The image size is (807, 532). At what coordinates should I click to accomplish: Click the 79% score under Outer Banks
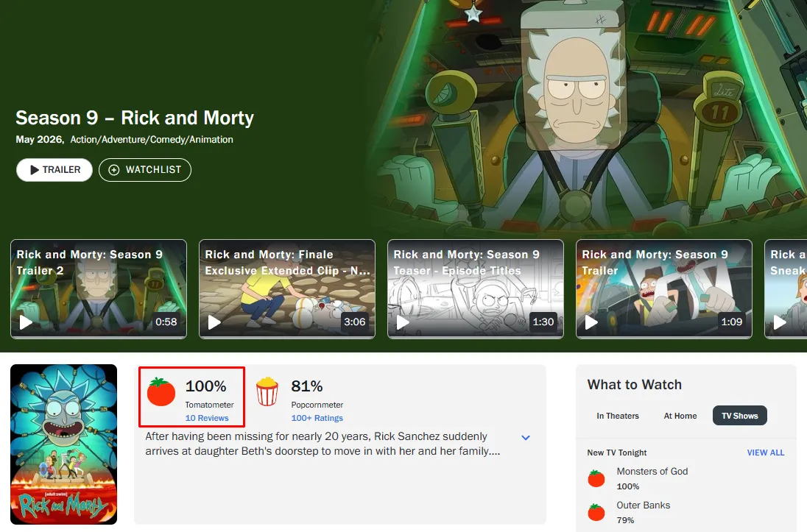tap(625, 520)
